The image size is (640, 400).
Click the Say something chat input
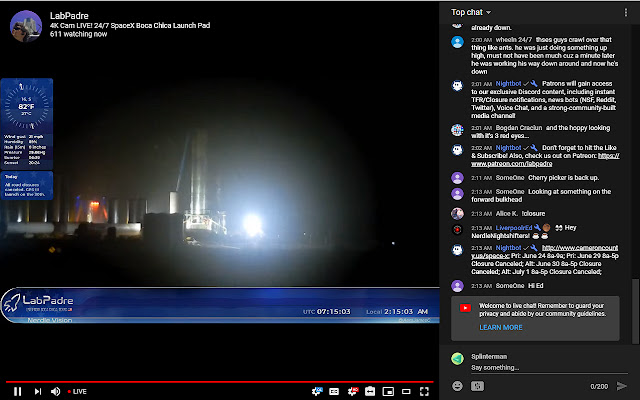549,367
